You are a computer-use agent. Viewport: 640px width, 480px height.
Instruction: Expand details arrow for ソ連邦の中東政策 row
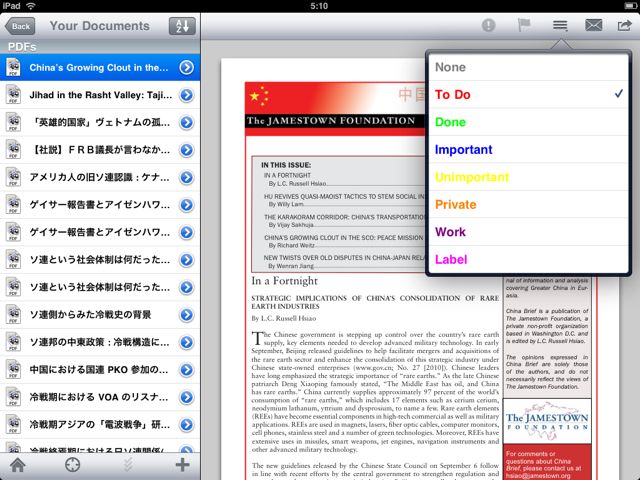[187, 342]
